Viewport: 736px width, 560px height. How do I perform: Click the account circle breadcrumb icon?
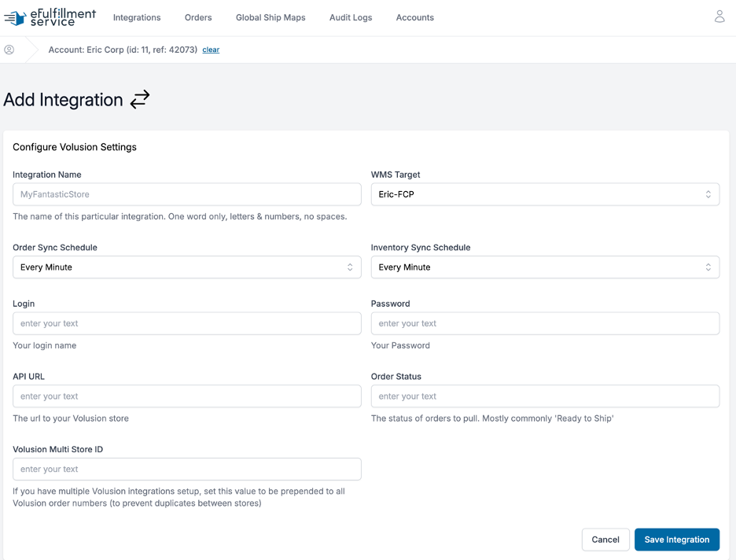[x=9, y=50]
